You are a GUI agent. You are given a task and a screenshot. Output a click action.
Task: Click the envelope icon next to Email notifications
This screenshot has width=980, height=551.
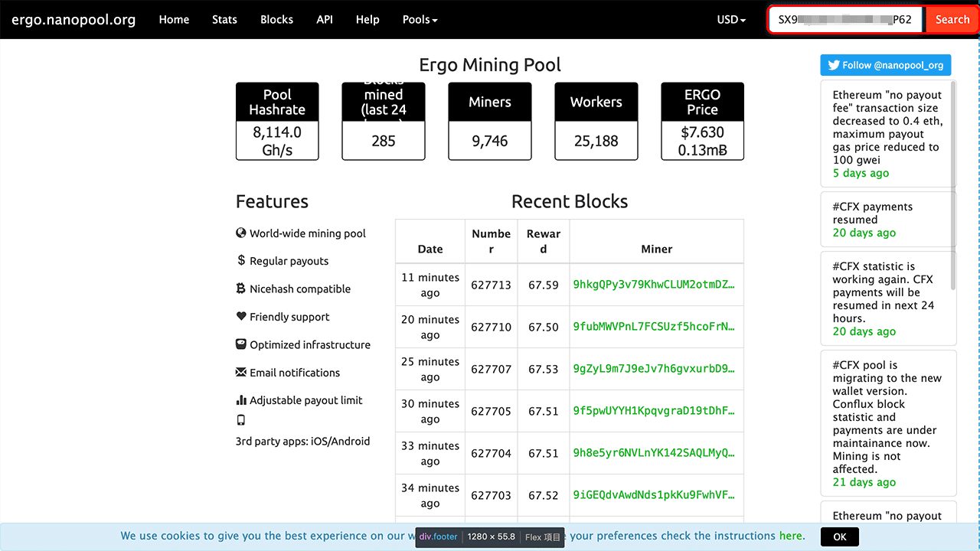click(241, 372)
